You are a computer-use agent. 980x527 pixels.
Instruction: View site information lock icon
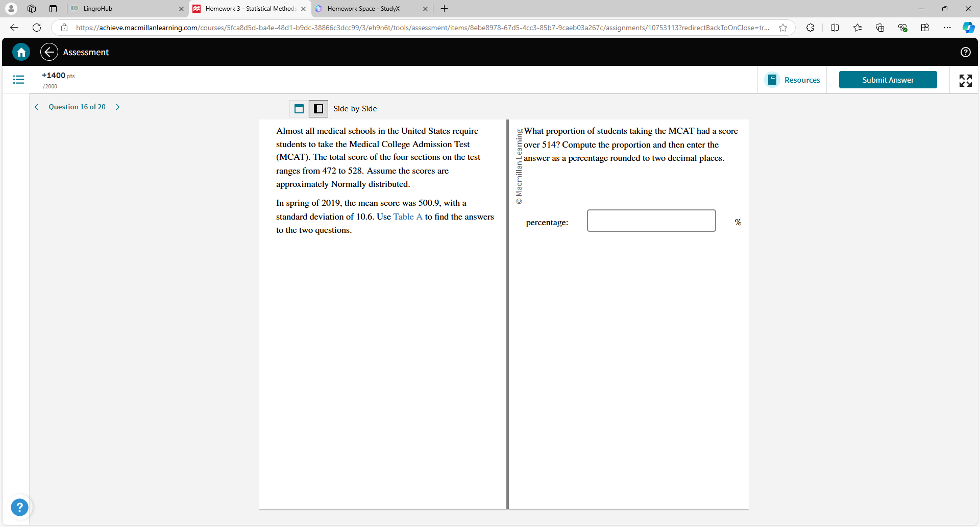pyautogui.click(x=64, y=28)
